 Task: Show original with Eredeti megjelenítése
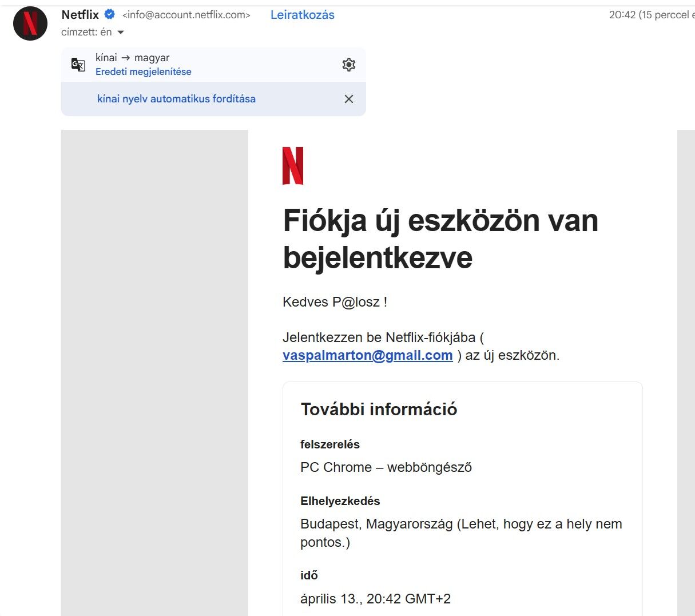pyautogui.click(x=144, y=71)
